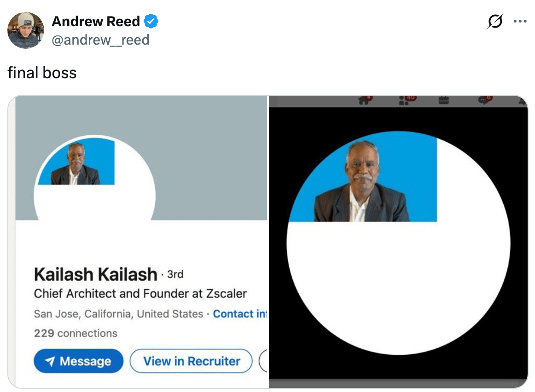Open the three-dot more options menu
Viewport: 535px width, 392px height.
point(520,21)
